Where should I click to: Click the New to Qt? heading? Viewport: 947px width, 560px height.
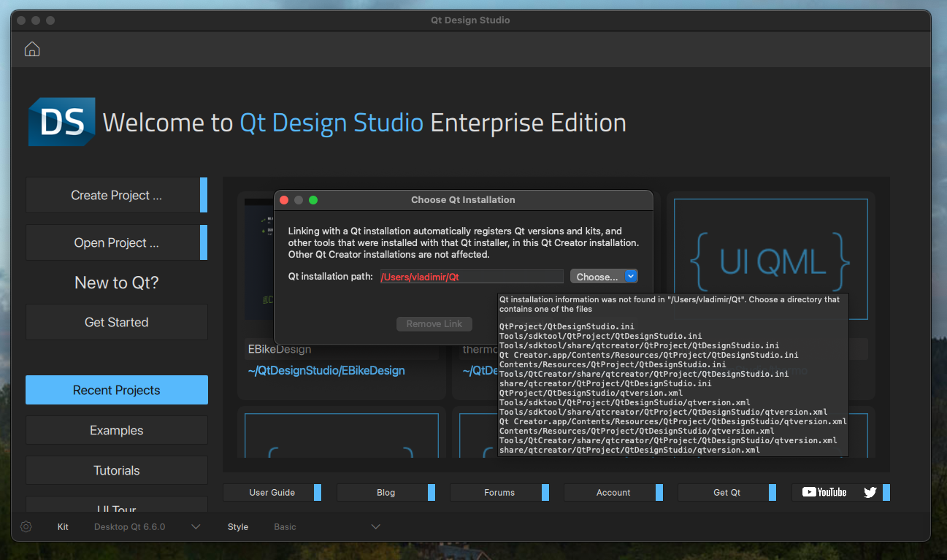(117, 283)
